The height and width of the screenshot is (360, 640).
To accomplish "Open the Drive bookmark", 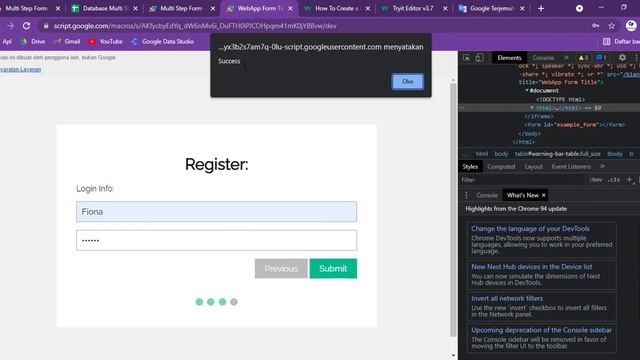I will (32, 42).
